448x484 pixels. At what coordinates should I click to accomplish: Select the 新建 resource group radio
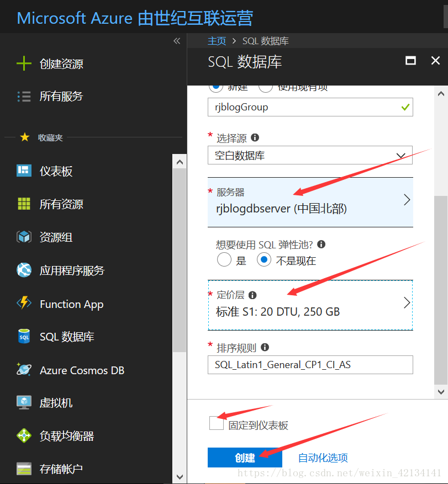(x=216, y=89)
